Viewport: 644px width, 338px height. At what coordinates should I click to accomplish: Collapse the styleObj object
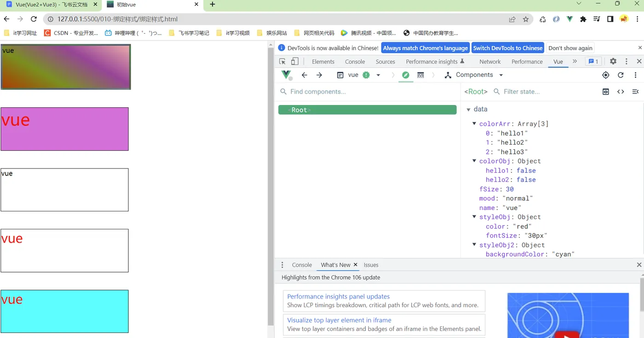click(x=474, y=217)
